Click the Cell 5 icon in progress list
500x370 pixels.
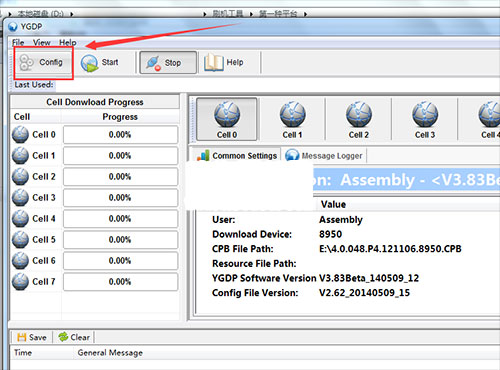(20, 240)
